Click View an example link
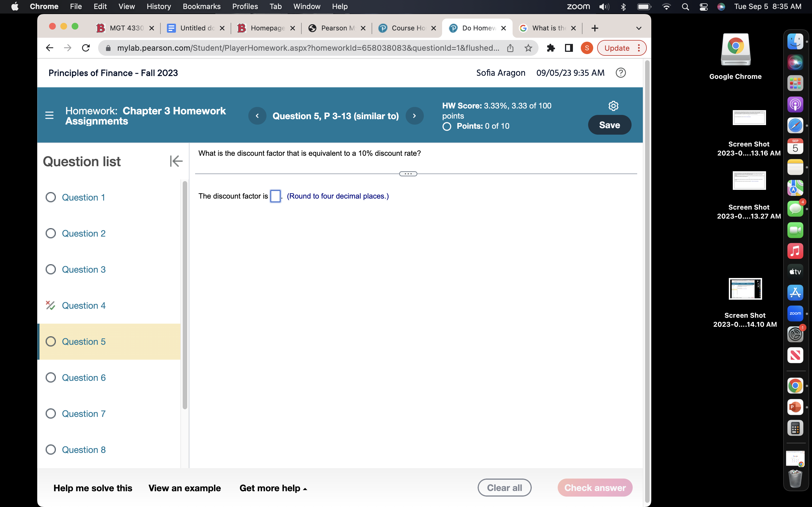 tap(185, 488)
